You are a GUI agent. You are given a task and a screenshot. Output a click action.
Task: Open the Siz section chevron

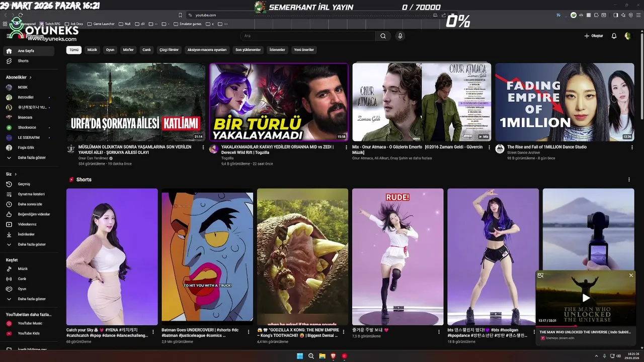(16, 174)
